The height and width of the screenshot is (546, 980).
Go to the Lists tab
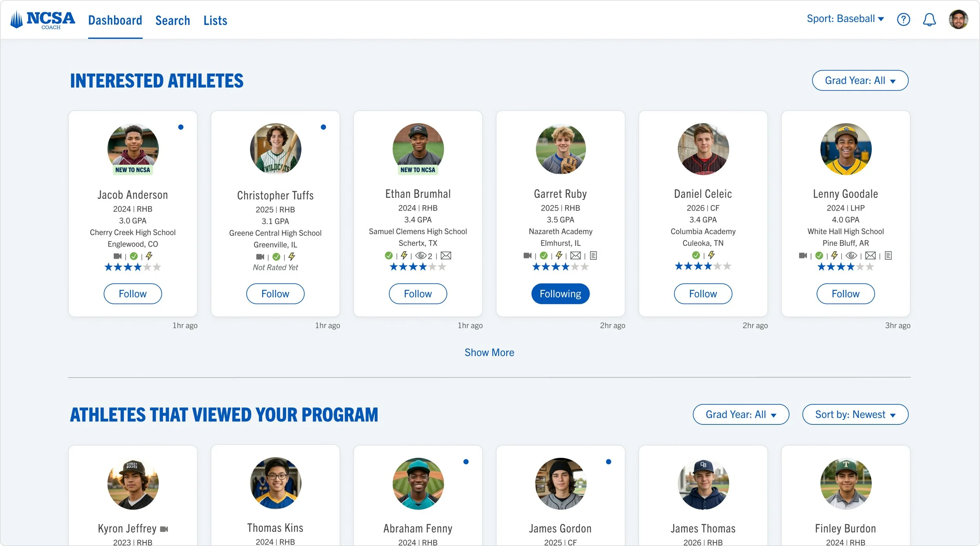tap(215, 20)
